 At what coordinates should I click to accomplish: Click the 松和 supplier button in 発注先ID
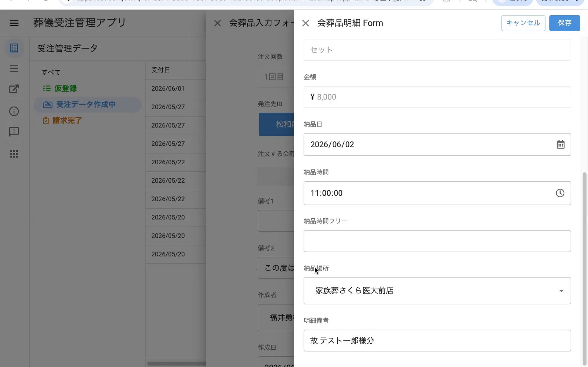(x=277, y=124)
